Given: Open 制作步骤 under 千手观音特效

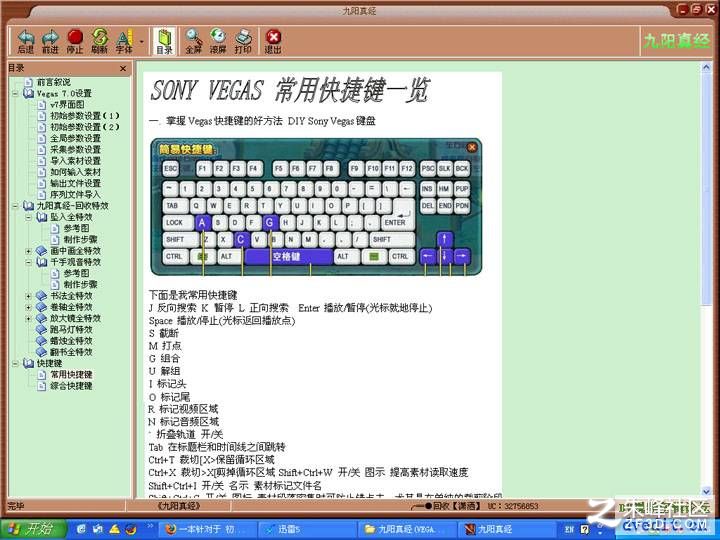Looking at the screenshot, I should [80, 284].
